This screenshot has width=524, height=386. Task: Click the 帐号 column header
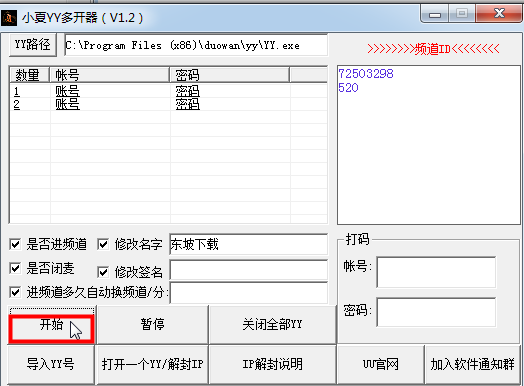[110, 75]
